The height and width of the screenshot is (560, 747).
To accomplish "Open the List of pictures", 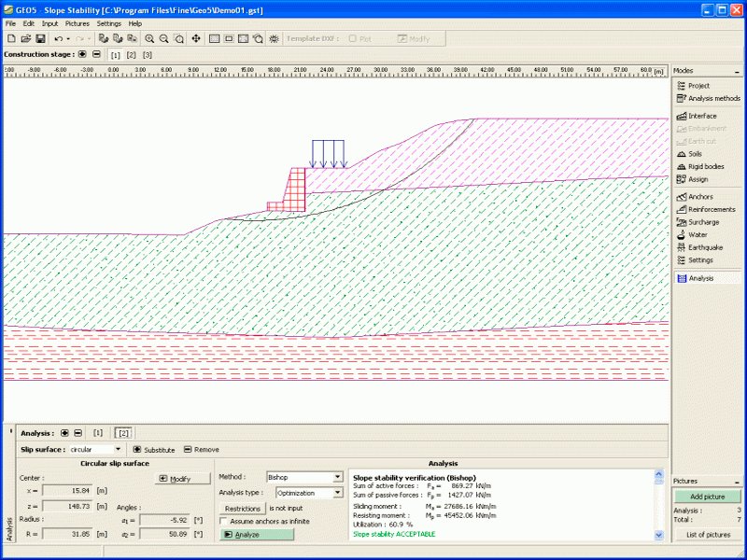I will click(708, 535).
